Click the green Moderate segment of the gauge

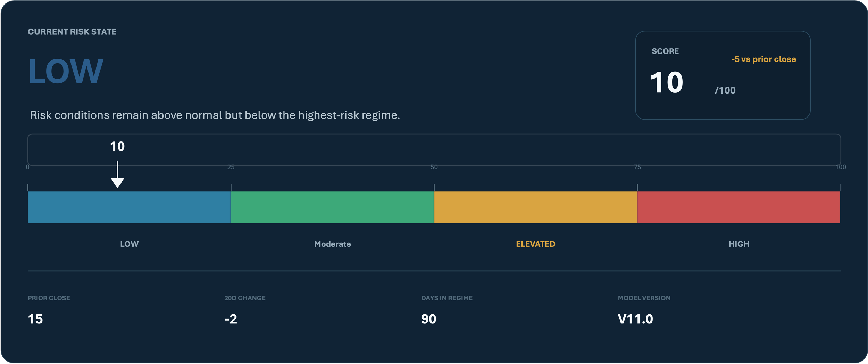(332, 207)
